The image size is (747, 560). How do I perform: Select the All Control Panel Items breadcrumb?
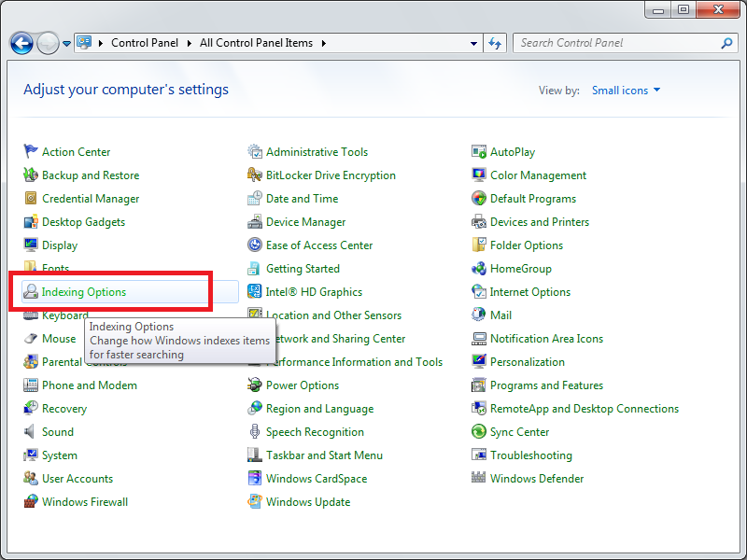click(x=256, y=43)
